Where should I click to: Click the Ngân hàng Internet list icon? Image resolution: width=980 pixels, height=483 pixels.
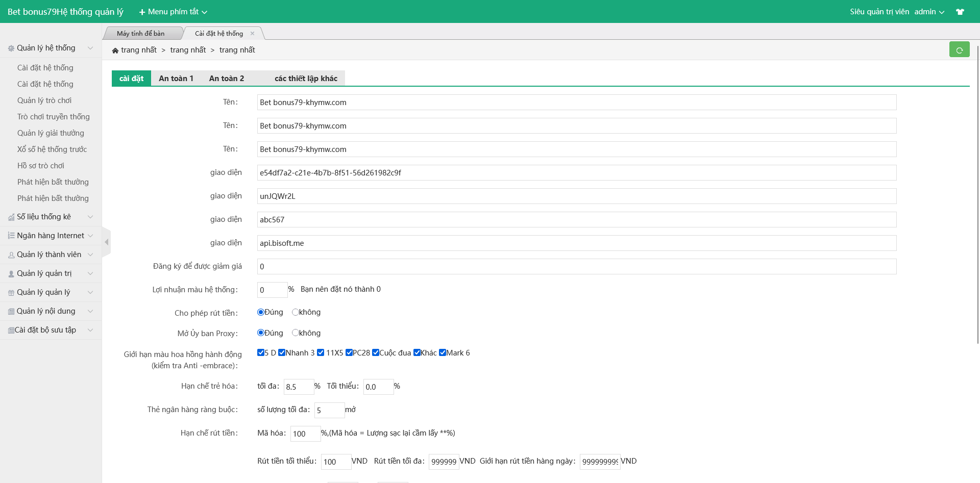pos(11,236)
